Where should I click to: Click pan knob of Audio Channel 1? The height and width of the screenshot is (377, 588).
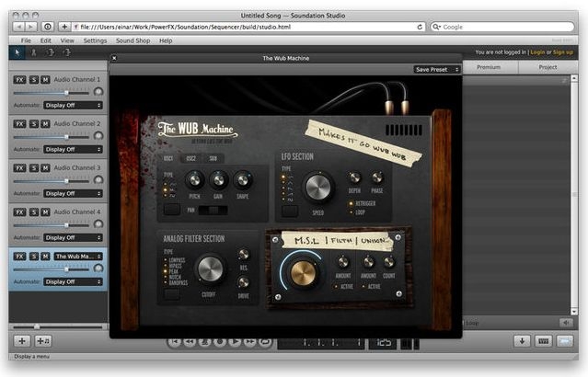[98, 91]
